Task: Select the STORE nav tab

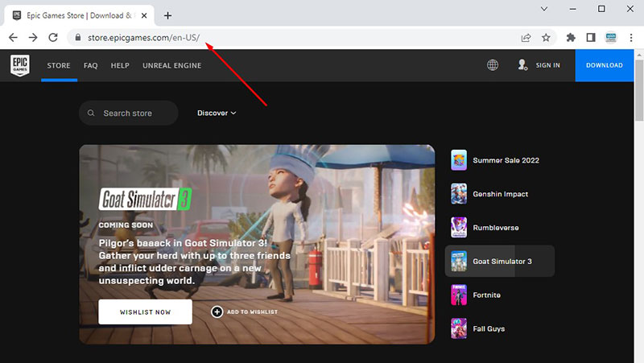Action: click(59, 65)
